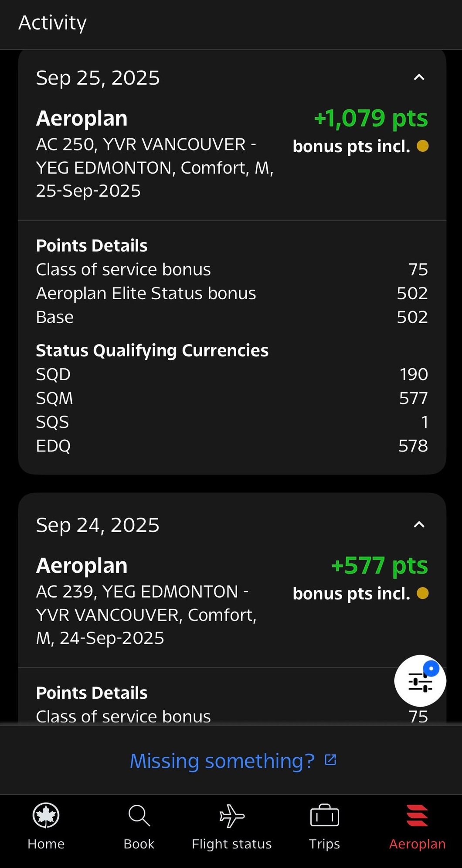This screenshot has height=868, width=462.
Task: Open the activity filter floating button
Action: (420, 680)
